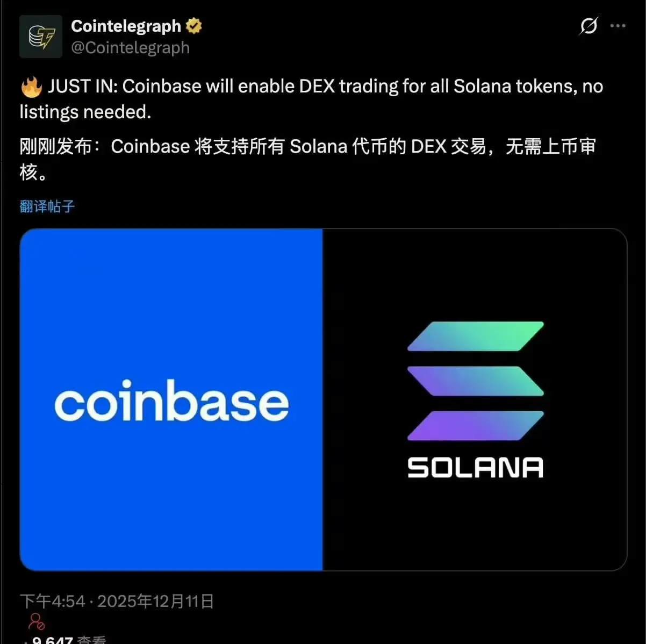
Task: Open the black Solana half of the image
Action: coord(475,399)
